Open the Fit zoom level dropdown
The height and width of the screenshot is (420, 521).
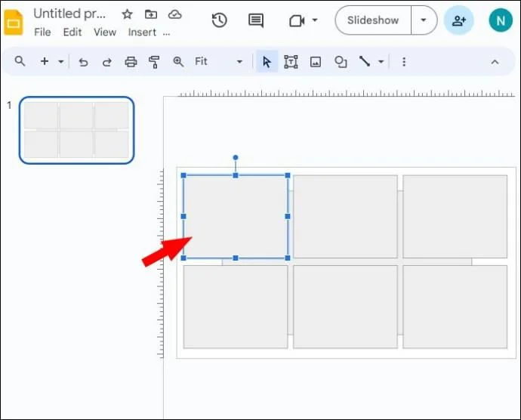(219, 61)
